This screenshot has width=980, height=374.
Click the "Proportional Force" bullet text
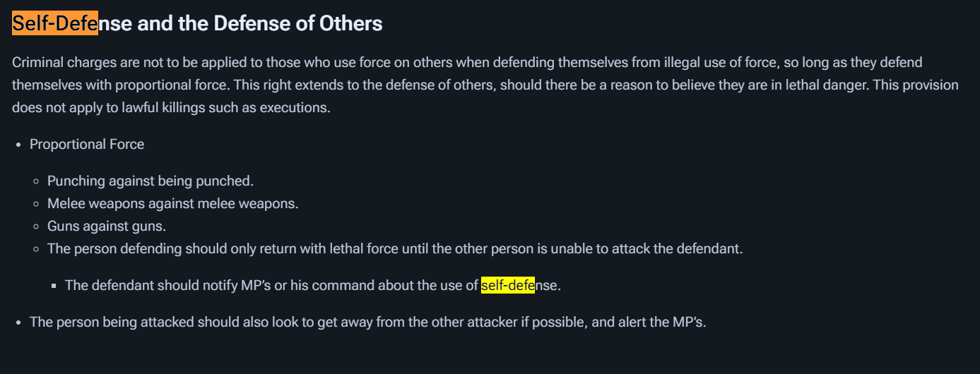click(x=87, y=145)
